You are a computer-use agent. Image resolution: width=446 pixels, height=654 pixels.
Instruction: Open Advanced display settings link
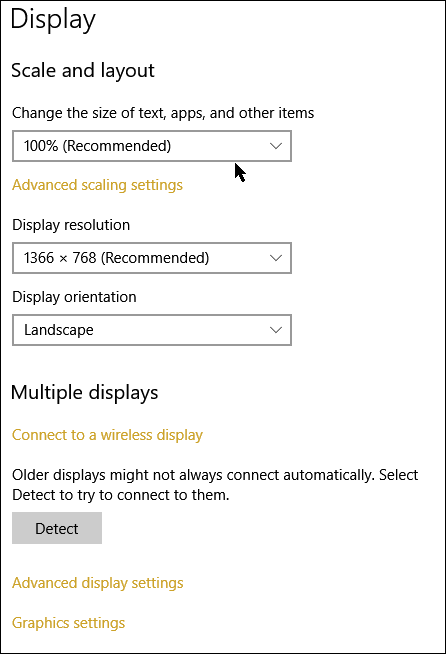click(x=98, y=583)
